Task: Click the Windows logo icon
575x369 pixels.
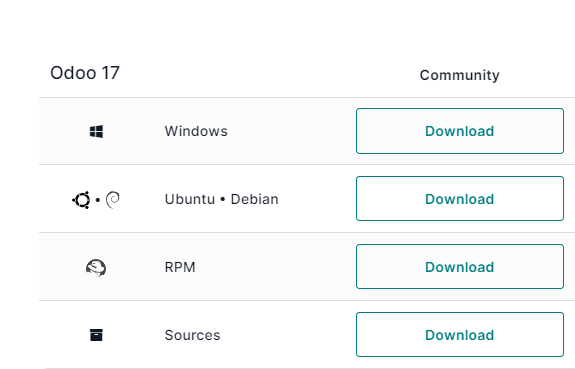Action: 96,131
